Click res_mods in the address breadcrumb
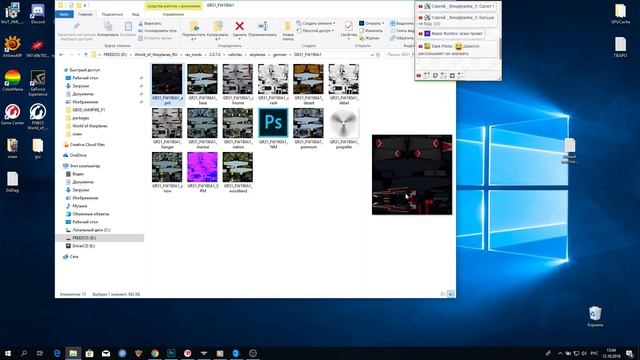This screenshot has width=640, height=360. [193, 54]
